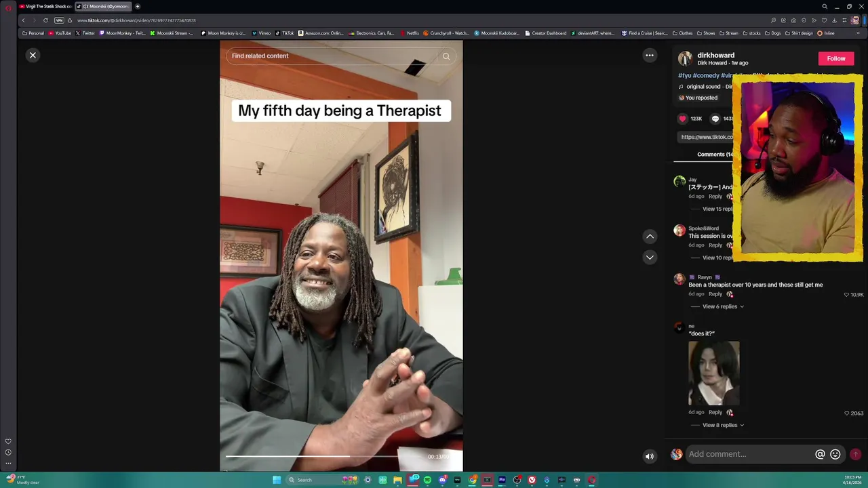Expand the Shirt design bookmarks folder

coord(799,33)
